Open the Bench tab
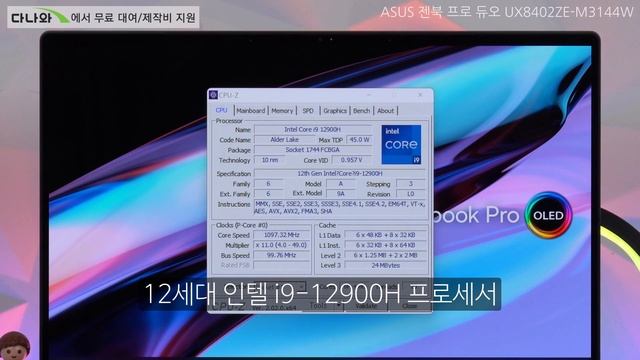Screen dimensions: 640x360 [361, 111]
